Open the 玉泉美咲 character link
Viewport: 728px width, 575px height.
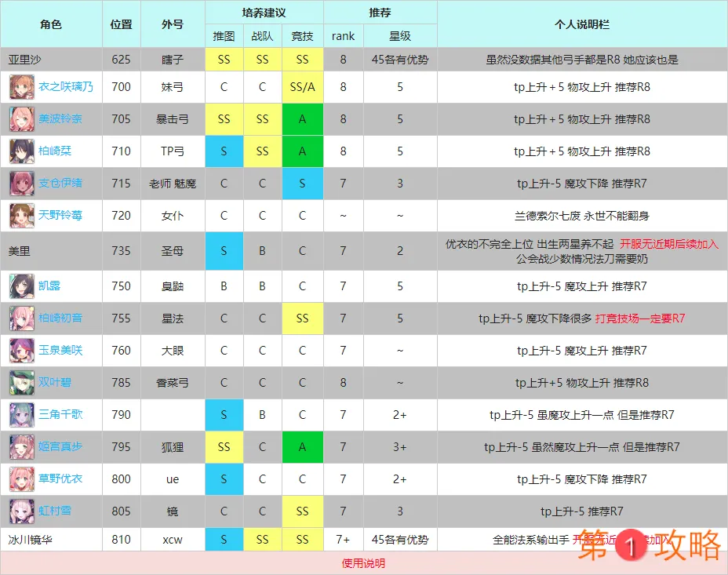click(60, 350)
